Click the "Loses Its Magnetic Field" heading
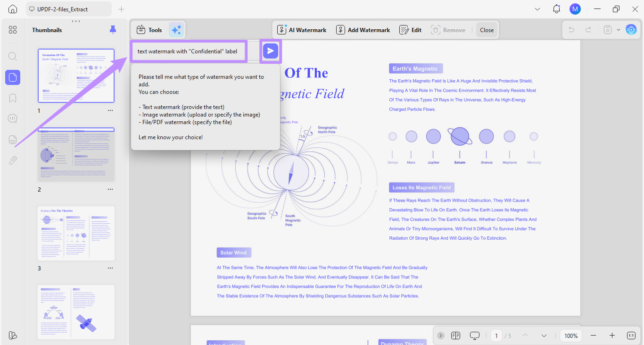Screen dimensions: 644x345 pyautogui.click(x=421, y=187)
